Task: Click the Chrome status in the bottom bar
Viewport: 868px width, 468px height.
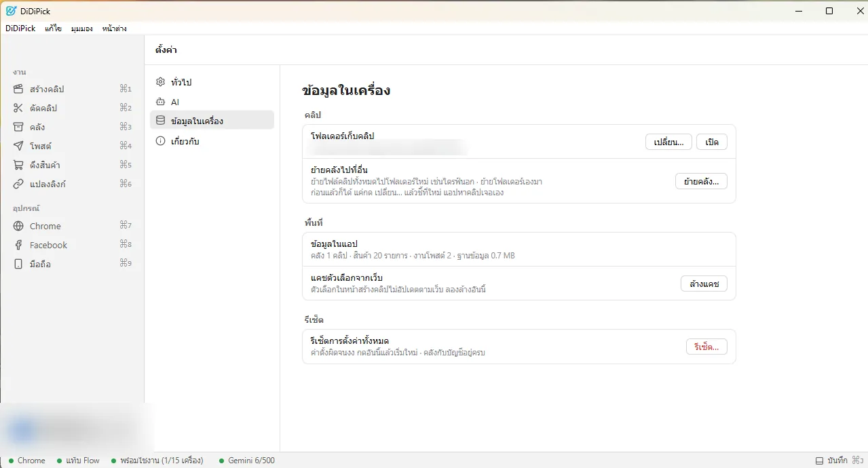Action: [27, 461]
